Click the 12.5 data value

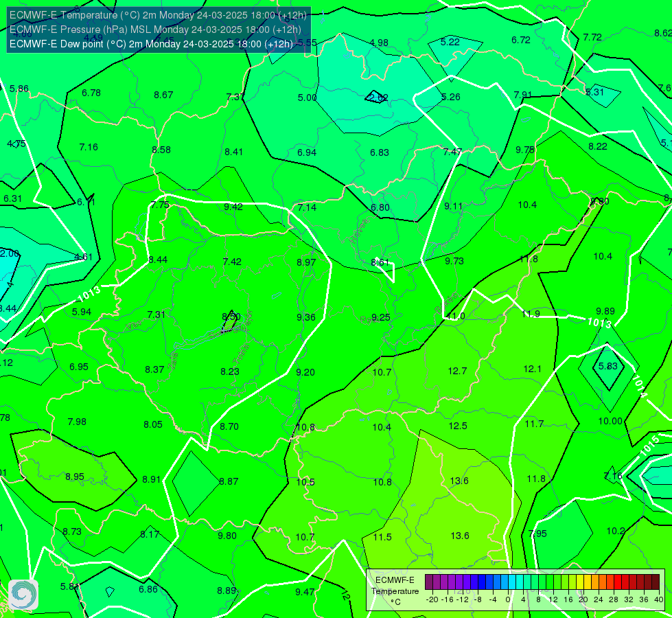point(458,426)
